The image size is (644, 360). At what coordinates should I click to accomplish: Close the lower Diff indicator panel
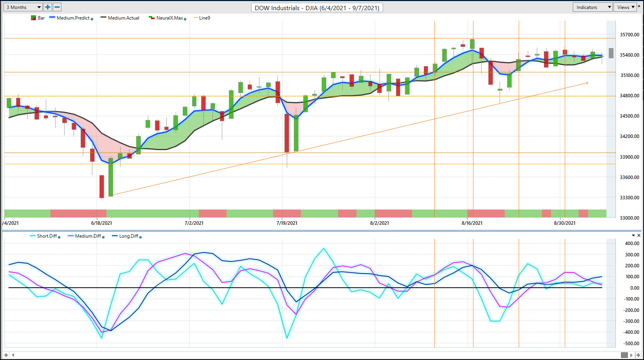(x=639, y=235)
